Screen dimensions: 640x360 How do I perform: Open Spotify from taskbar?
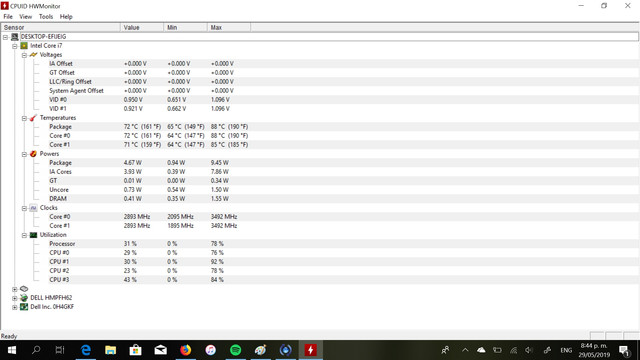tap(236, 350)
